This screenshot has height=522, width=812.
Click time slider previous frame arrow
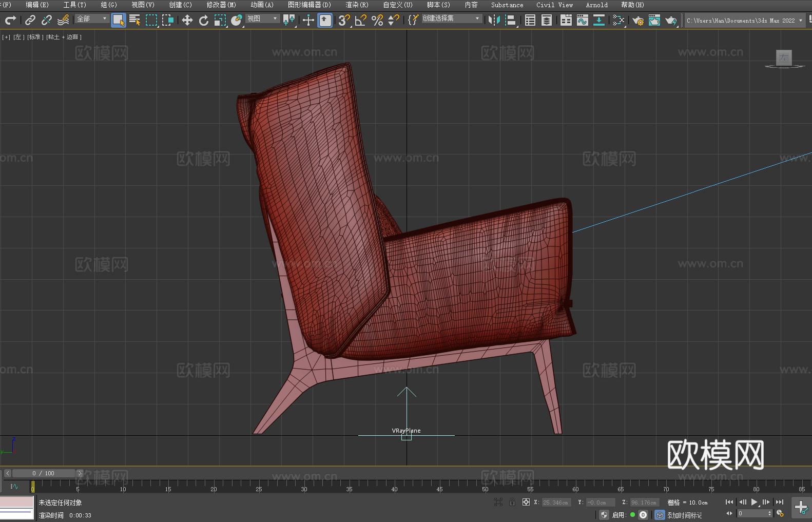click(x=8, y=473)
